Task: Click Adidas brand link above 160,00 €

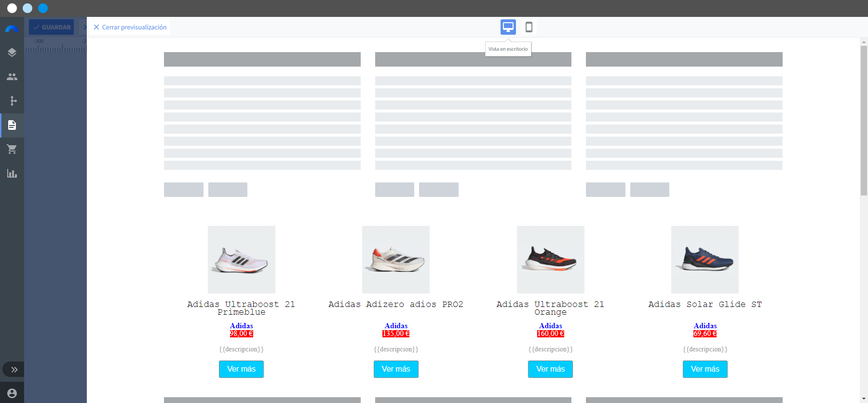Action: (x=551, y=326)
